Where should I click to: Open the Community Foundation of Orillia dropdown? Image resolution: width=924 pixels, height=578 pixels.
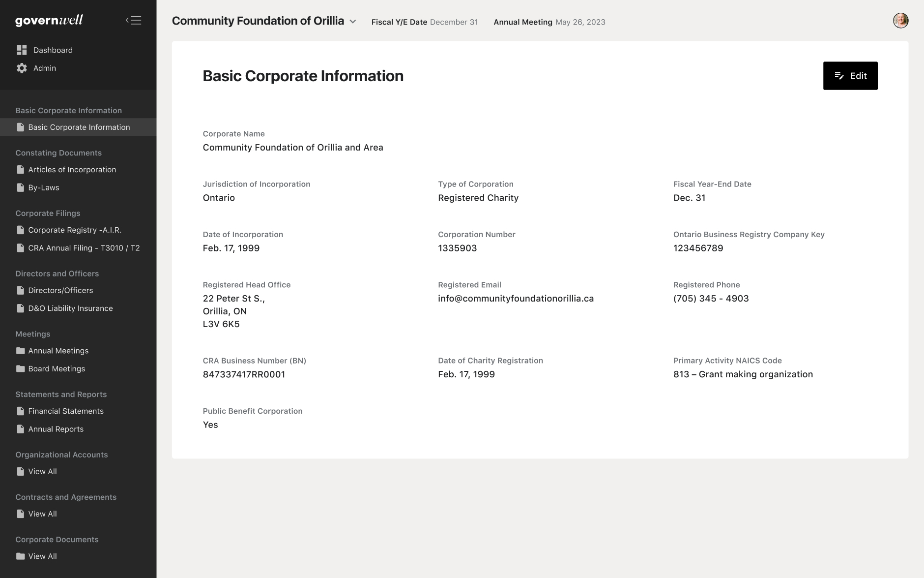(x=258, y=21)
